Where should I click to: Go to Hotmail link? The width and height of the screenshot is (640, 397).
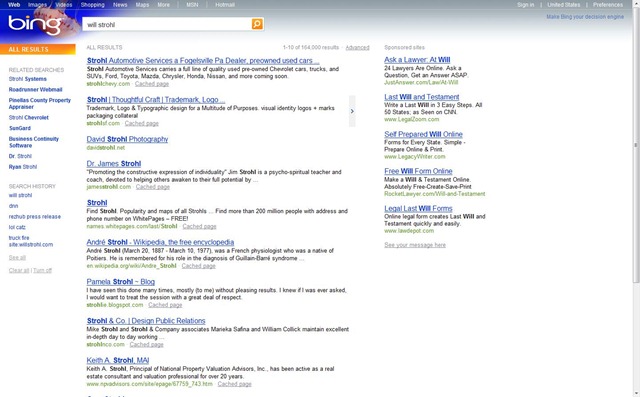225,5
